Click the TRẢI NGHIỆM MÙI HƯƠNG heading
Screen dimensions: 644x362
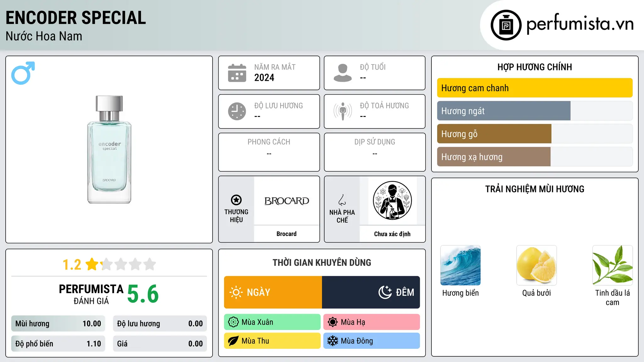(x=535, y=189)
